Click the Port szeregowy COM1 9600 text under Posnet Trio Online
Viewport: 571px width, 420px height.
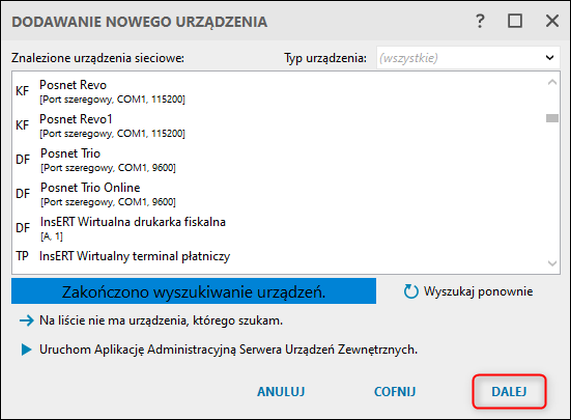click(x=108, y=202)
